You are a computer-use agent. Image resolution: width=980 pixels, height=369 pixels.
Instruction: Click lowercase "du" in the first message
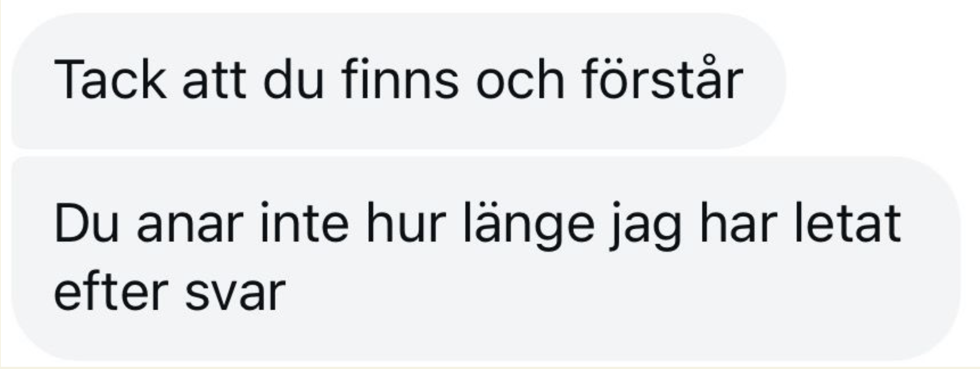(294, 79)
